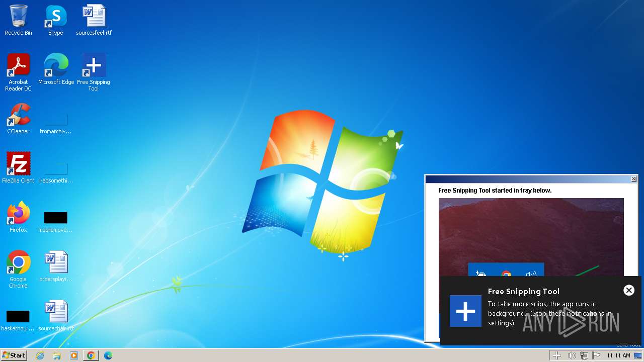Launch Internet Explorer from the taskbar
Viewport: 644px width, 362px height.
(x=40, y=355)
